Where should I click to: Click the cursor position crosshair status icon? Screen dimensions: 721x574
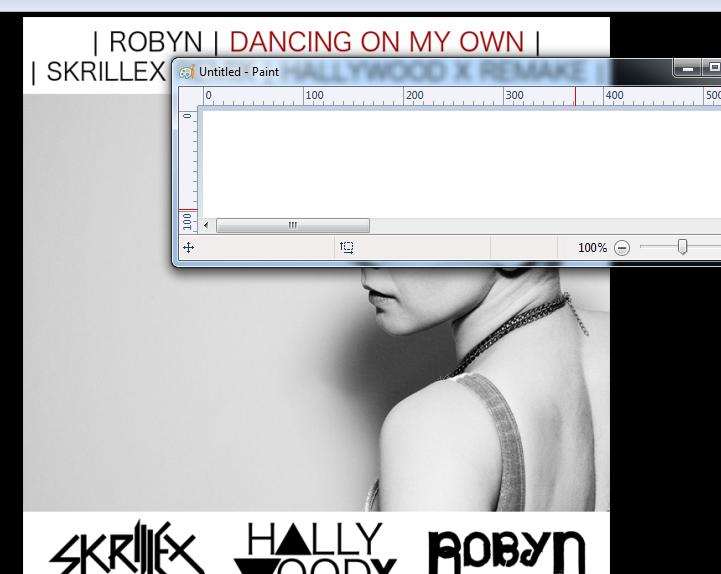point(189,247)
